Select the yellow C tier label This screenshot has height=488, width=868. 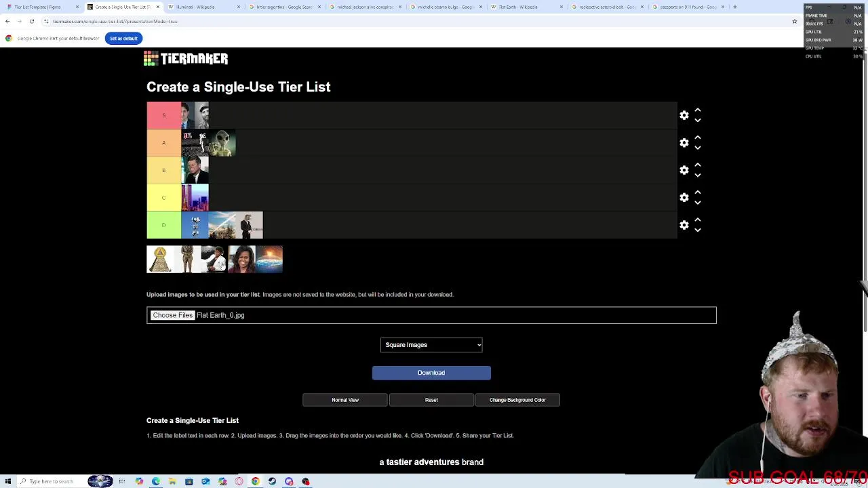[163, 197]
